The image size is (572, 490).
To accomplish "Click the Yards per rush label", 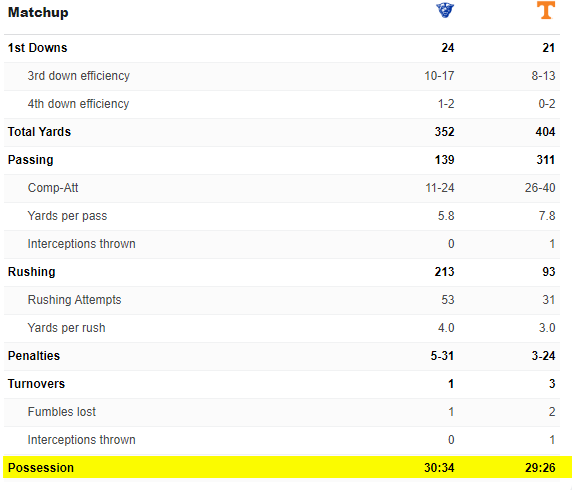I will 66,328.
